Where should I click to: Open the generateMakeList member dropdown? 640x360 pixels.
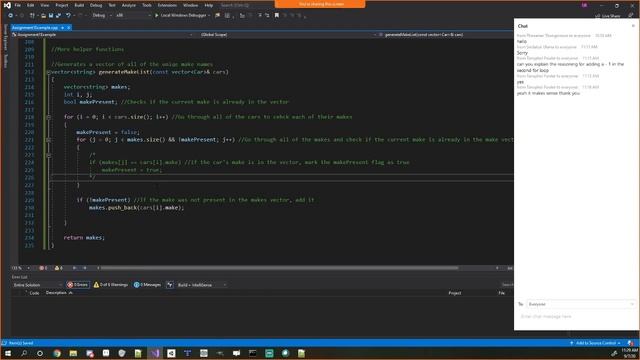pyautogui.click(x=445, y=35)
